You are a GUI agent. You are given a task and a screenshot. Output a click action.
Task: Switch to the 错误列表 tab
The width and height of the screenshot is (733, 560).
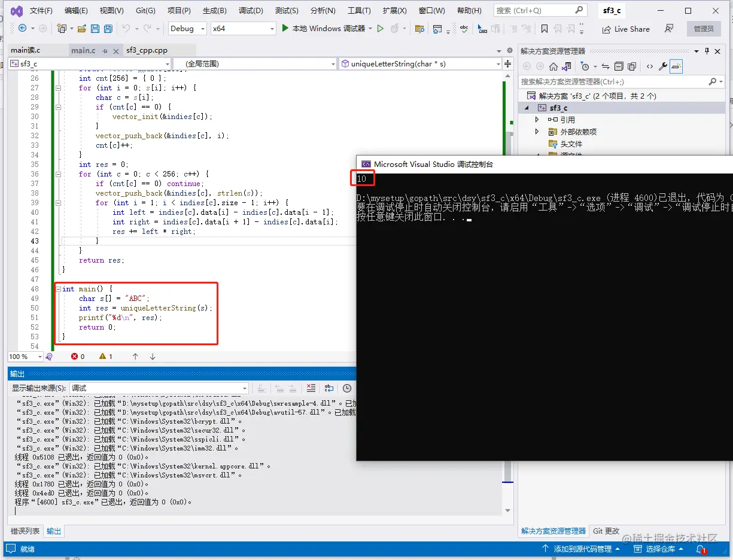(26, 531)
